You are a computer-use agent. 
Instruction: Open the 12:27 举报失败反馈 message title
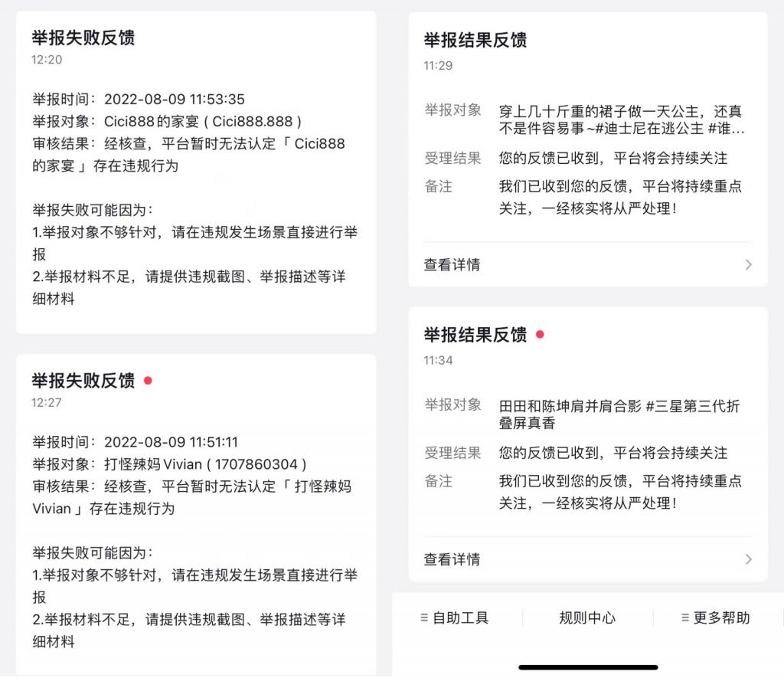click(x=83, y=381)
